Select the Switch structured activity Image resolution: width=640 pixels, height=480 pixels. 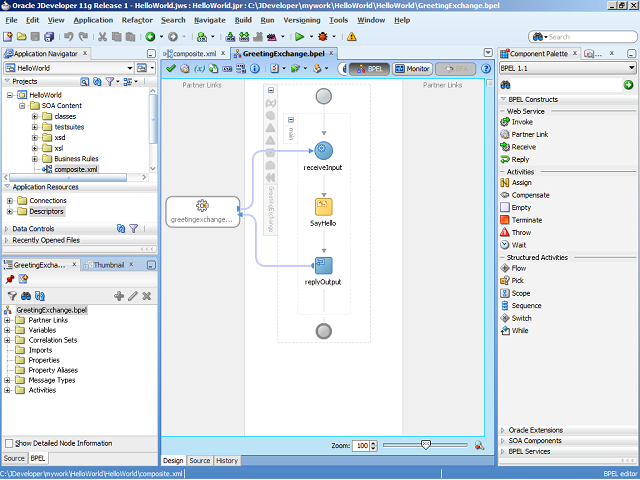[x=521, y=318]
